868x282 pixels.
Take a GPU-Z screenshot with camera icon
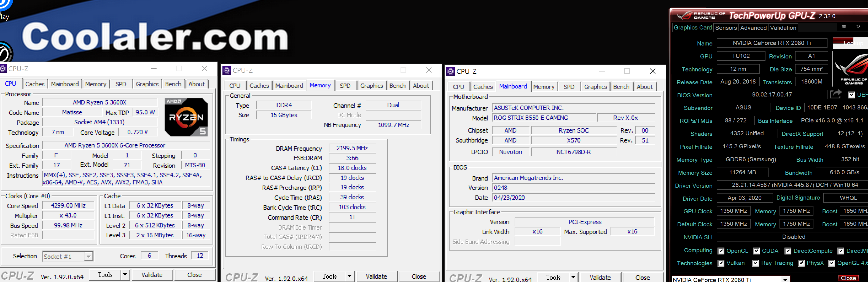click(844, 27)
